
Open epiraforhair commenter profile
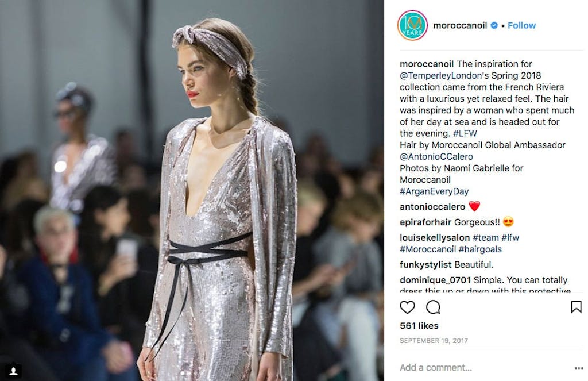(x=425, y=222)
